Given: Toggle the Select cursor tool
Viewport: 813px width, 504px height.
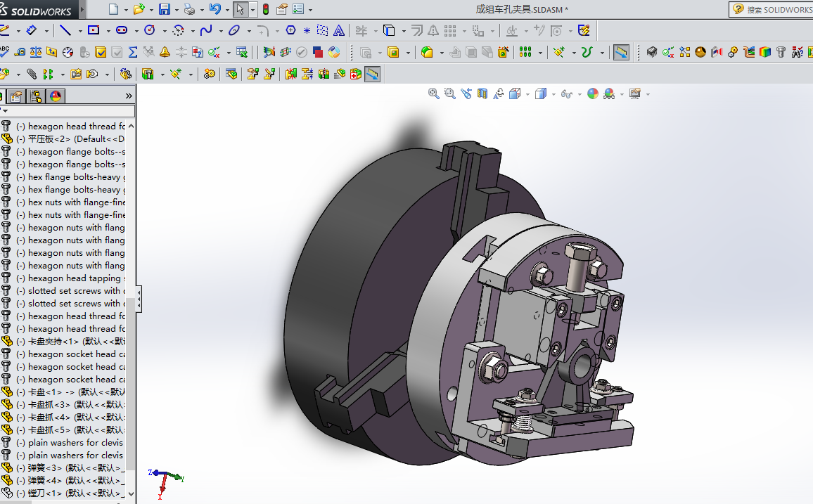Looking at the screenshot, I should pos(241,9).
